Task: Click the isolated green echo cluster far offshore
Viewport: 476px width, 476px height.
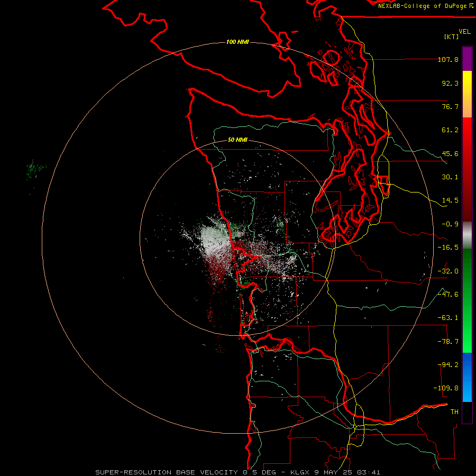Action: tap(35, 171)
